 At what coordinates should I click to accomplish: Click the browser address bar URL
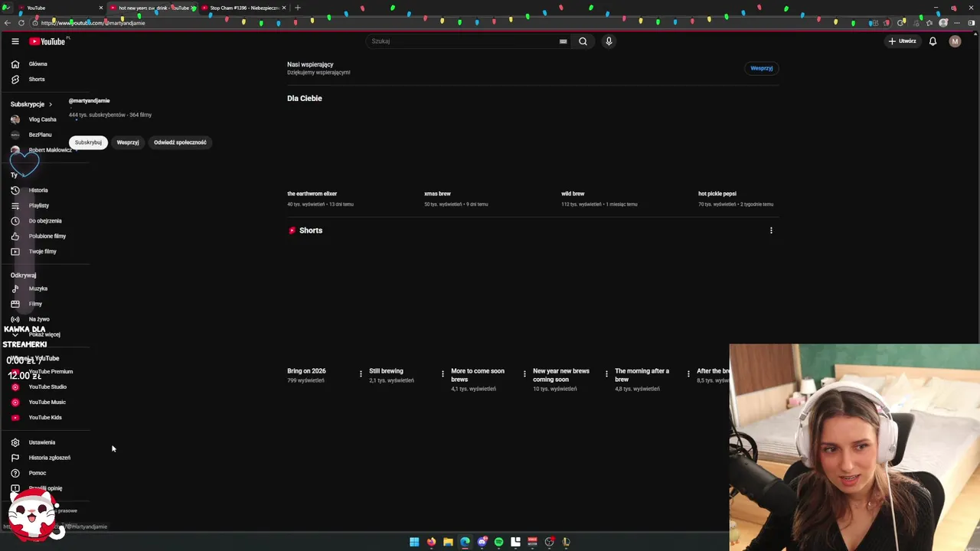click(93, 23)
